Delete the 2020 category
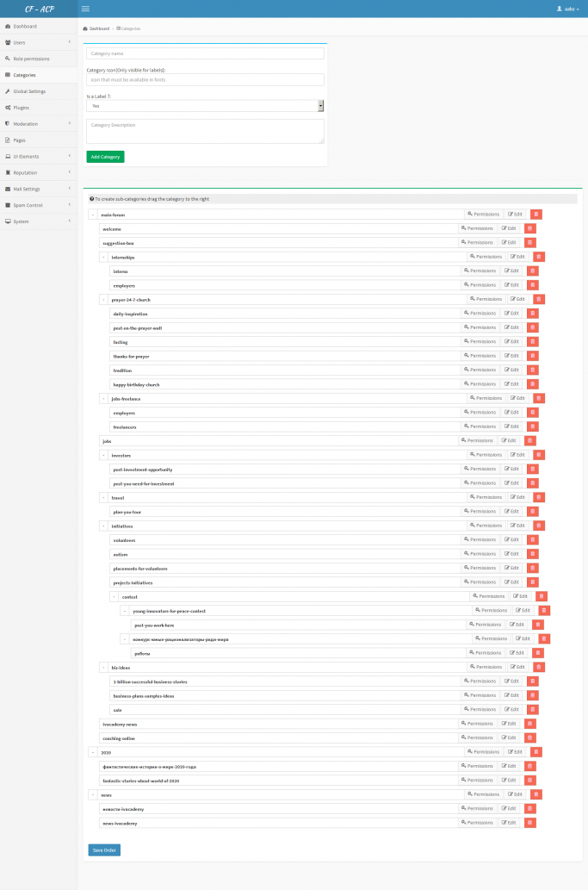This screenshot has height=890, width=588. point(535,752)
